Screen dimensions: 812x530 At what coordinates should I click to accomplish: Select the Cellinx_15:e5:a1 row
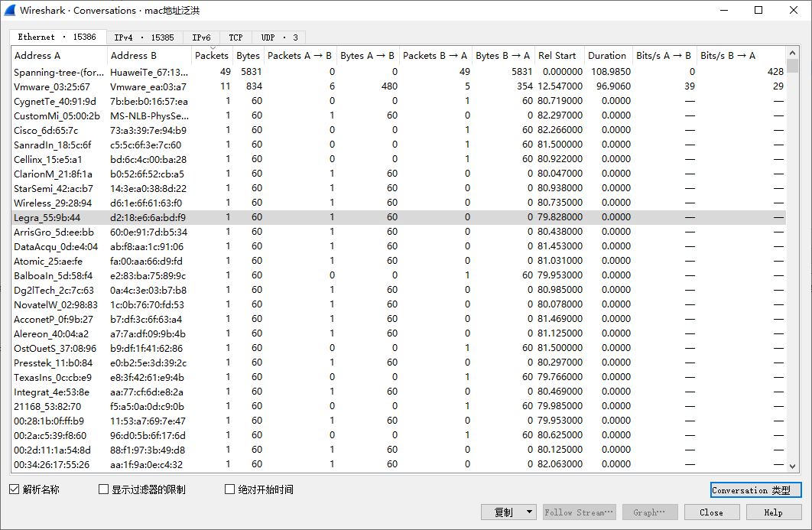[398, 159]
